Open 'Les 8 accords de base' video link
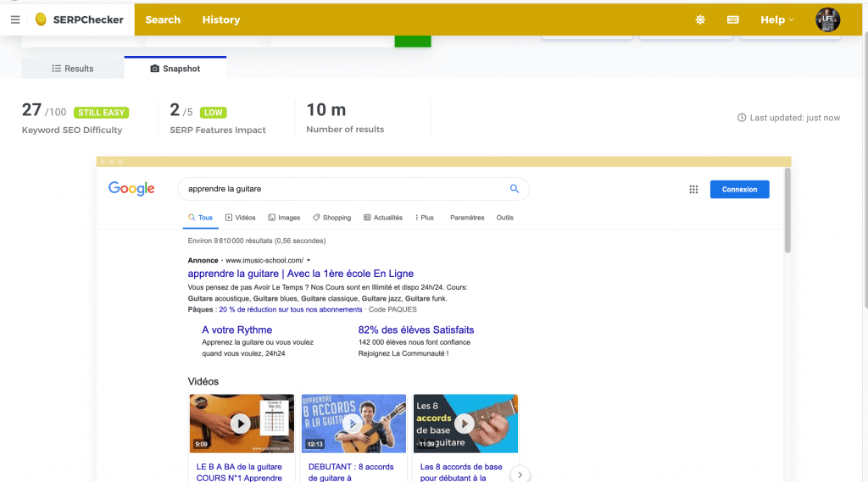This screenshot has width=868, height=482. tap(461, 472)
